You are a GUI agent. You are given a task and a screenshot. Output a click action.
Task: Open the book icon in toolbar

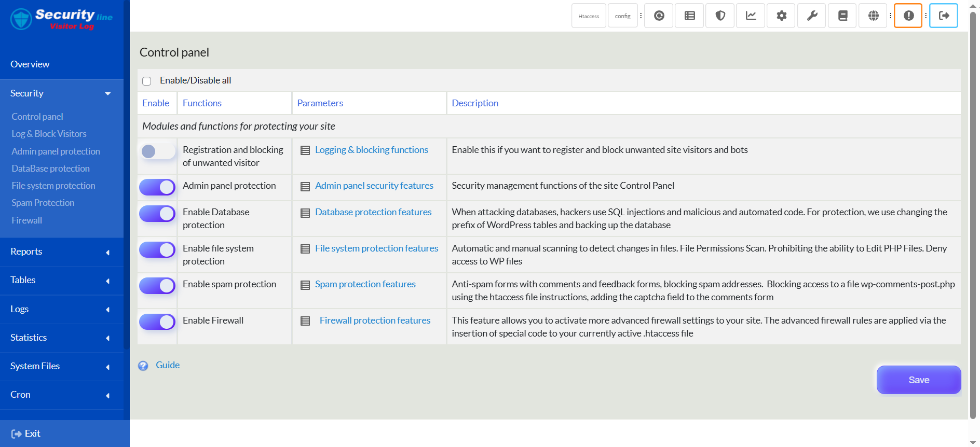pos(842,16)
